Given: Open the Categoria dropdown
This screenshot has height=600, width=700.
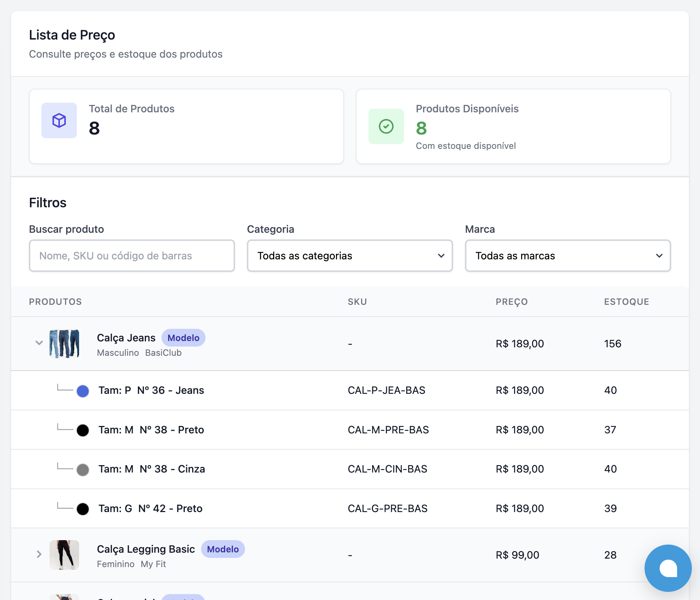Looking at the screenshot, I should pos(350,256).
